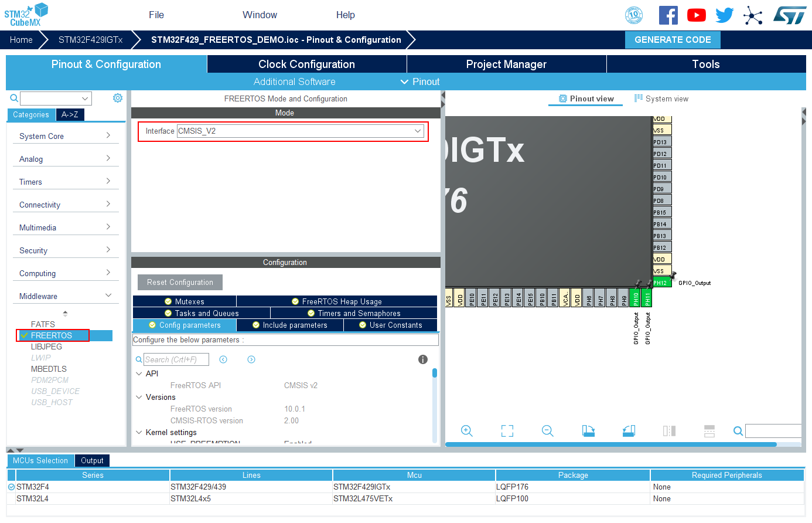Expand the Connectivity category
Image resolution: width=812 pixels, height=523 pixels.
tap(66, 205)
